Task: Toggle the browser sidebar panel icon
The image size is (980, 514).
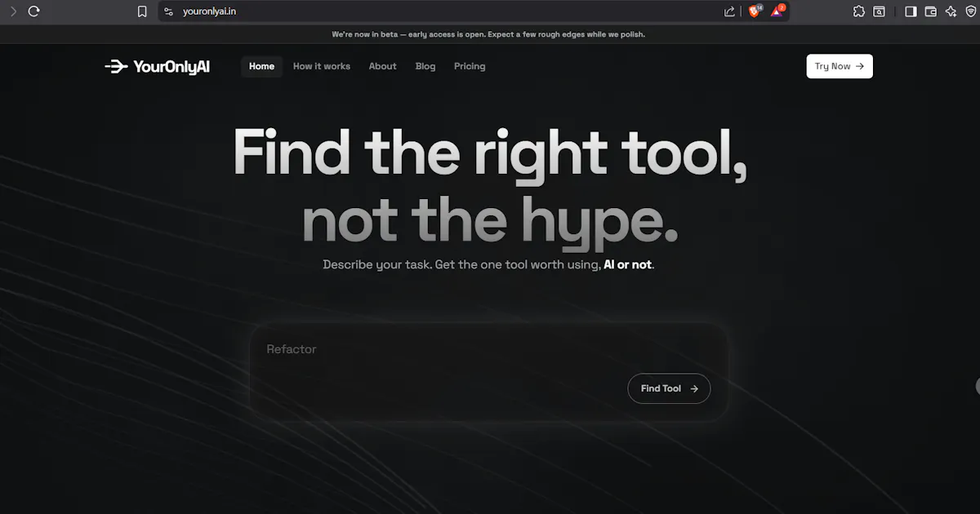Action: pyautogui.click(x=911, y=11)
